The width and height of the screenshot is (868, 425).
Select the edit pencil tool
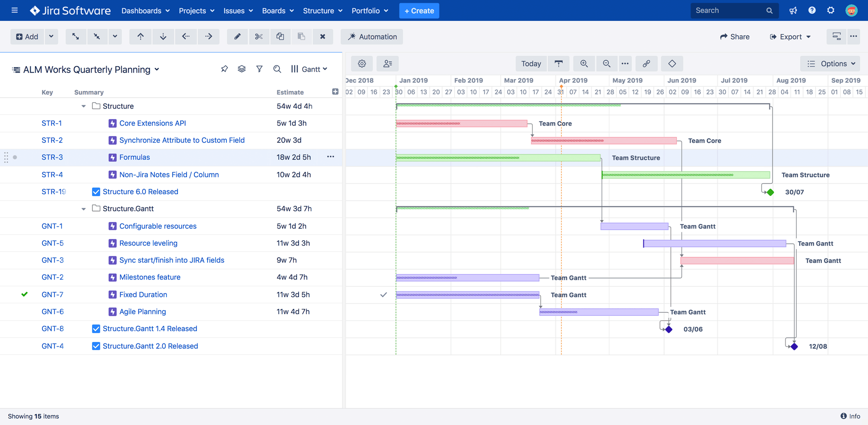[237, 36]
